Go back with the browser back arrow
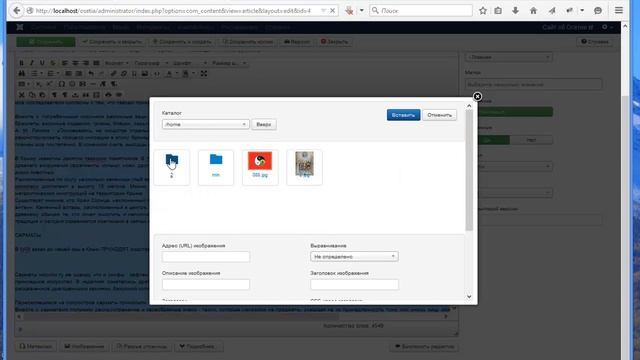 [17, 11]
